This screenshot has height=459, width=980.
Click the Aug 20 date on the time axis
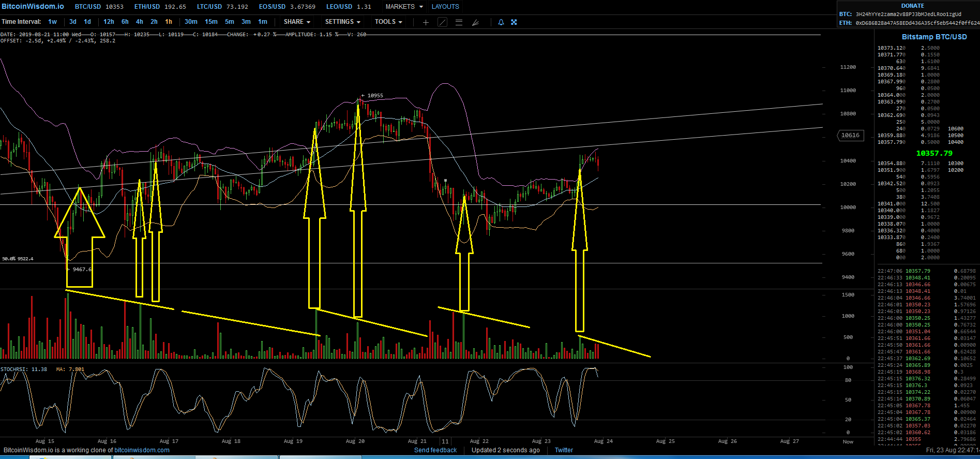[x=355, y=441]
